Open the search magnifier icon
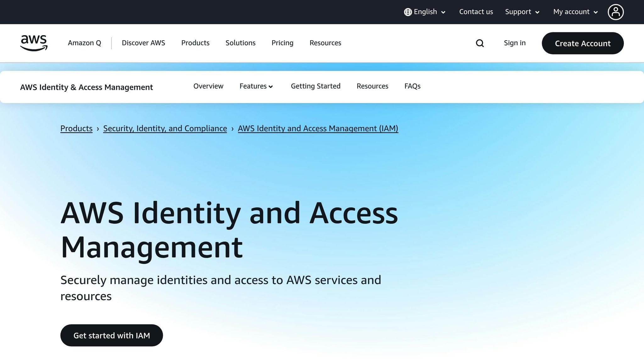 tap(480, 43)
